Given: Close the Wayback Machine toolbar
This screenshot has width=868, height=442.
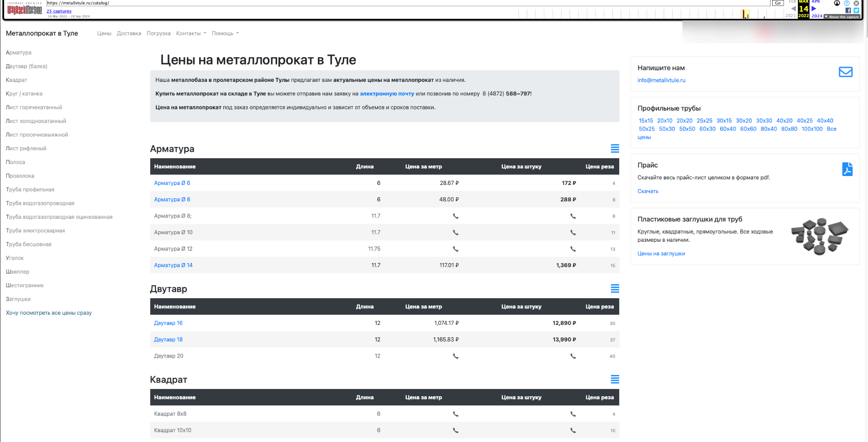Looking at the screenshot, I should (856, 3).
